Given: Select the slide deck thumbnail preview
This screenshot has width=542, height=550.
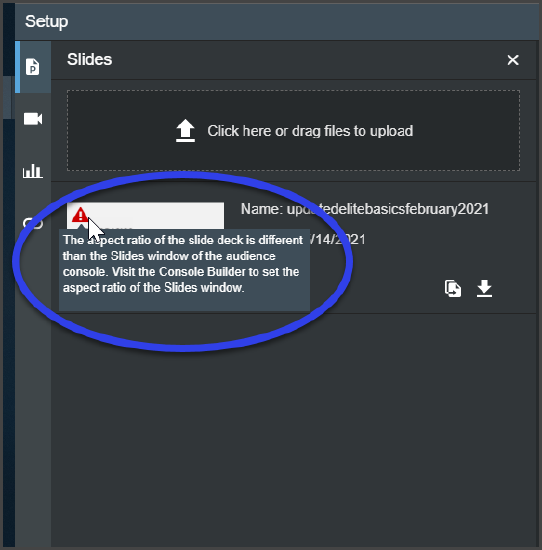Looking at the screenshot, I should coord(146,216).
